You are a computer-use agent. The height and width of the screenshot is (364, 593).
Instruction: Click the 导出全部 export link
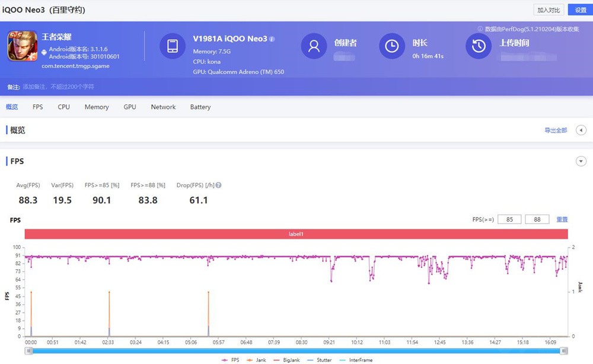[x=556, y=130]
